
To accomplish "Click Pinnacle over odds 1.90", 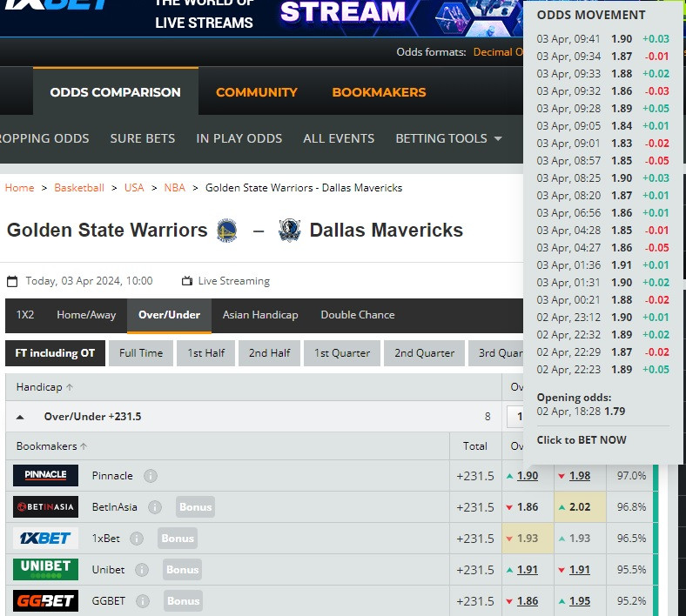I will (x=528, y=476).
